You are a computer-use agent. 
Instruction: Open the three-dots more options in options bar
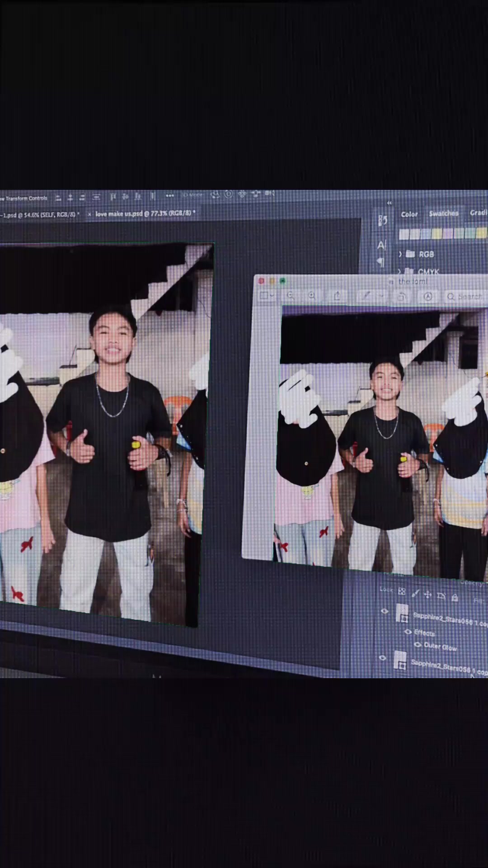point(170,196)
